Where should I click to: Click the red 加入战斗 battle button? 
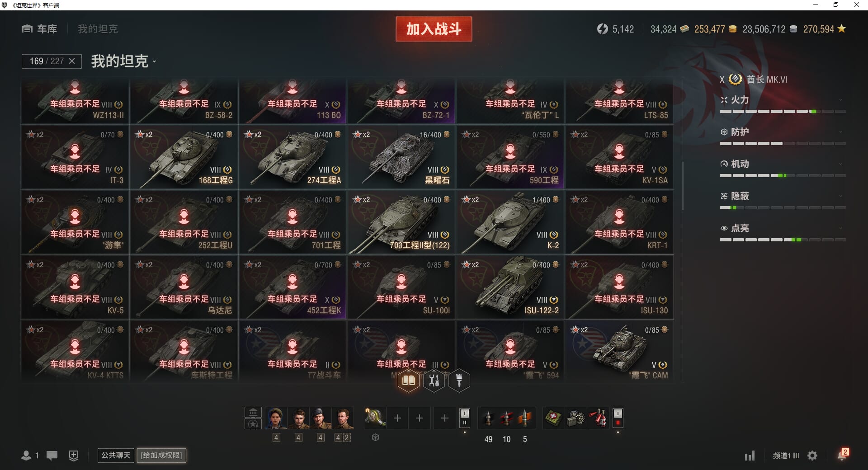434,29
